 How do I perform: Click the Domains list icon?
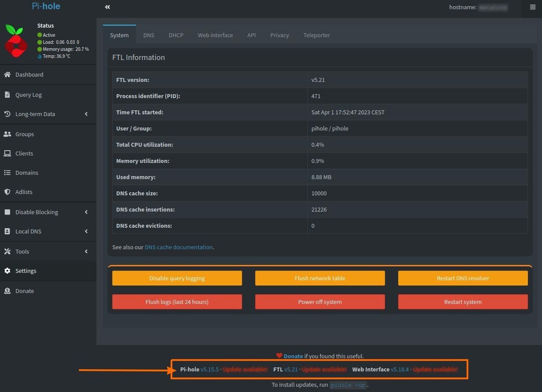7,173
